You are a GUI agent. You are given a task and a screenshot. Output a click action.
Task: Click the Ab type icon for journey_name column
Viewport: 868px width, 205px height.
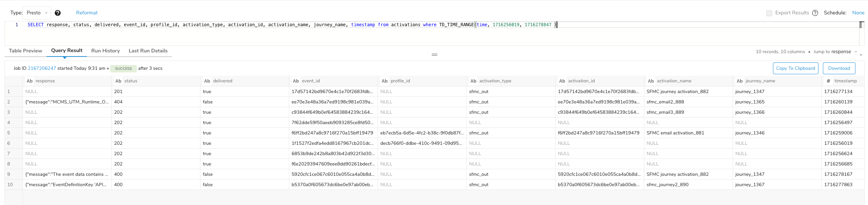point(740,81)
